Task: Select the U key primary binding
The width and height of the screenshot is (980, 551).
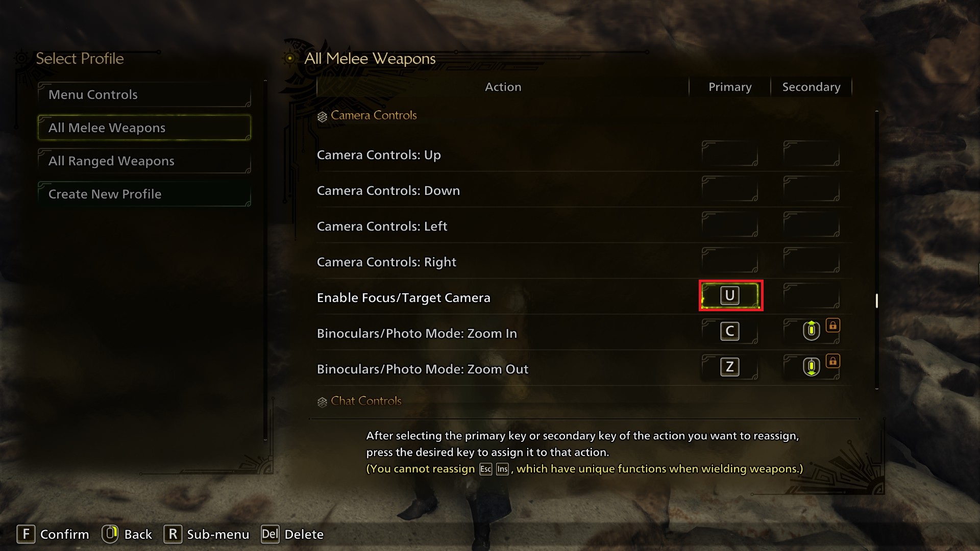Action: tap(730, 296)
